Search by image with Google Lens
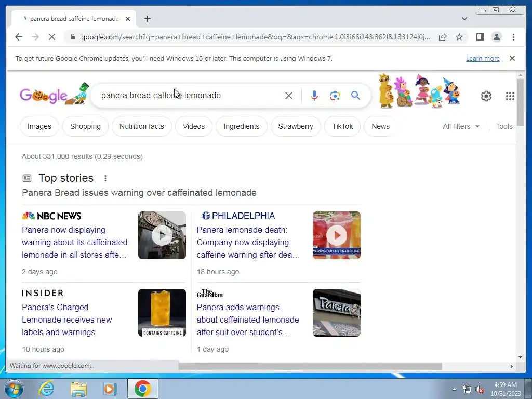The image size is (532, 399). point(335,96)
